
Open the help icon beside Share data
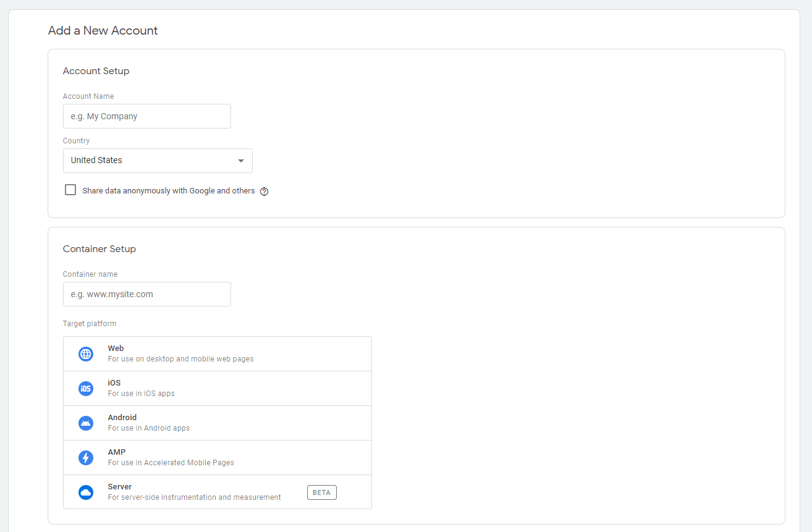(x=264, y=192)
